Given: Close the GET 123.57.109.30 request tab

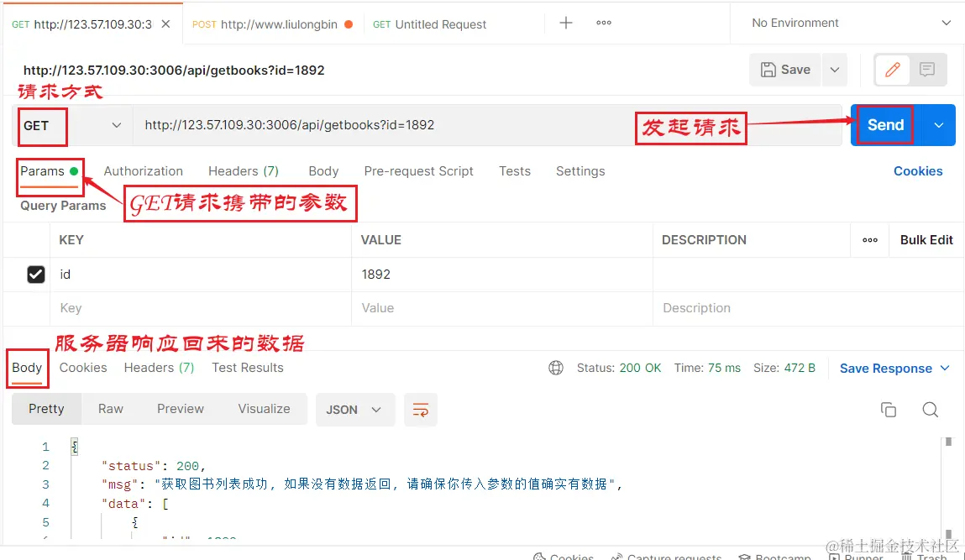Looking at the screenshot, I should click(165, 24).
